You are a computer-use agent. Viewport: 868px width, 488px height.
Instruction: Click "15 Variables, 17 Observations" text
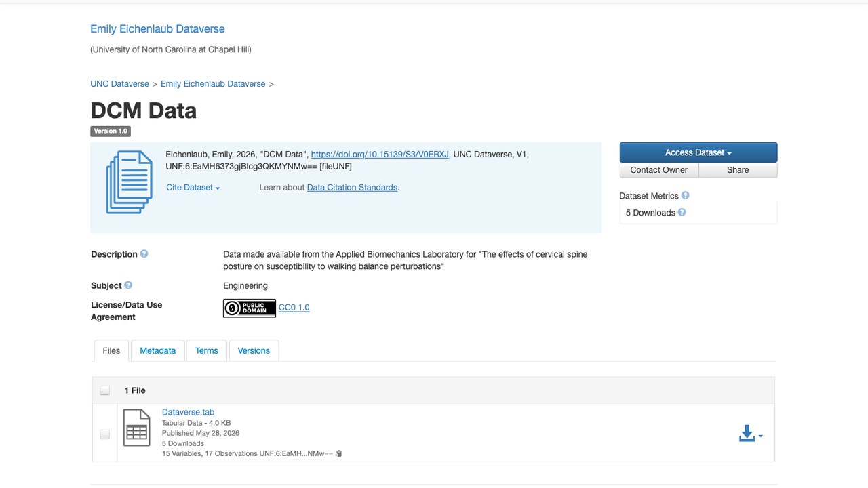(210, 453)
